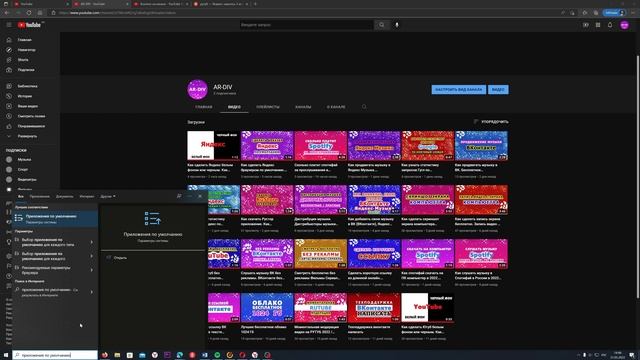This screenshot has width=640, height=360.
Task: Click the blue Видео manage button
Action: click(x=498, y=89)
